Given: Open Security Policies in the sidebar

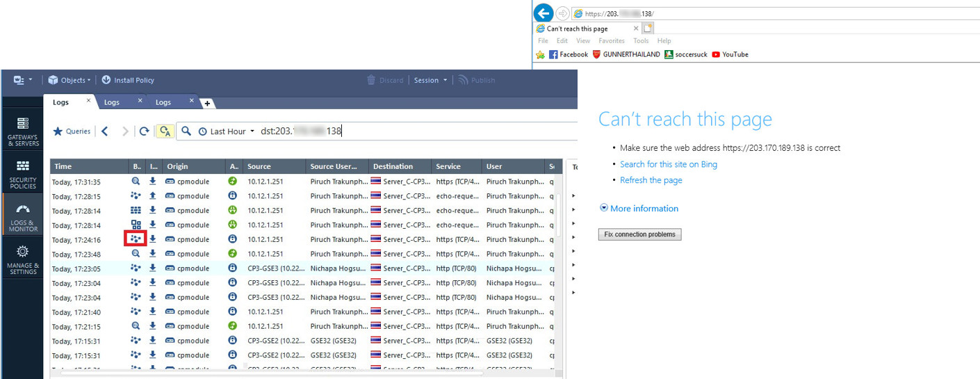Looking at the screenshot, I should pos(23,173).
